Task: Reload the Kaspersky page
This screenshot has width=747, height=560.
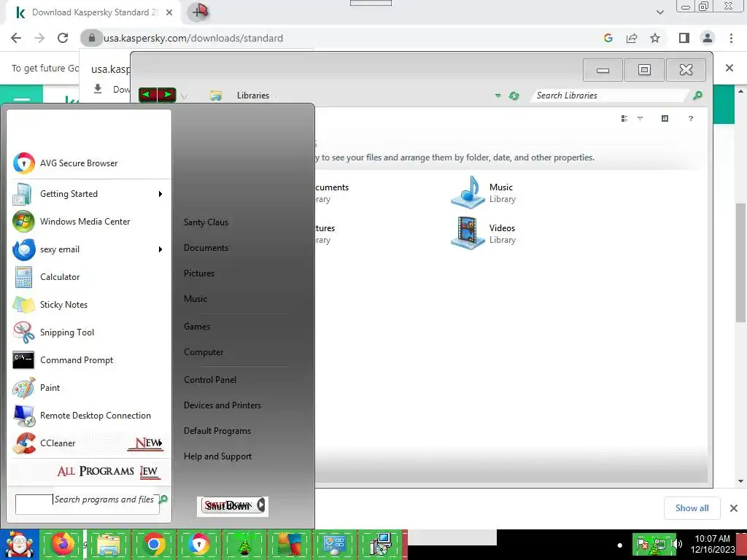Action: tap(63, 38)
